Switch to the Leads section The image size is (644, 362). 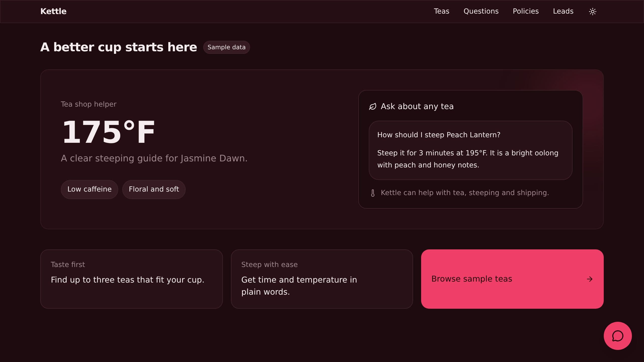[x=563, y=11]
